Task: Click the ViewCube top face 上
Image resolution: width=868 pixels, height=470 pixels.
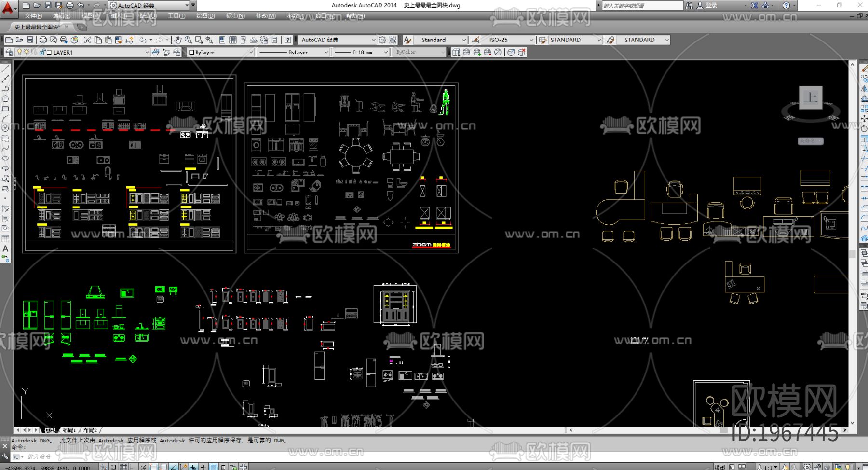Action: tap(811, 97)
